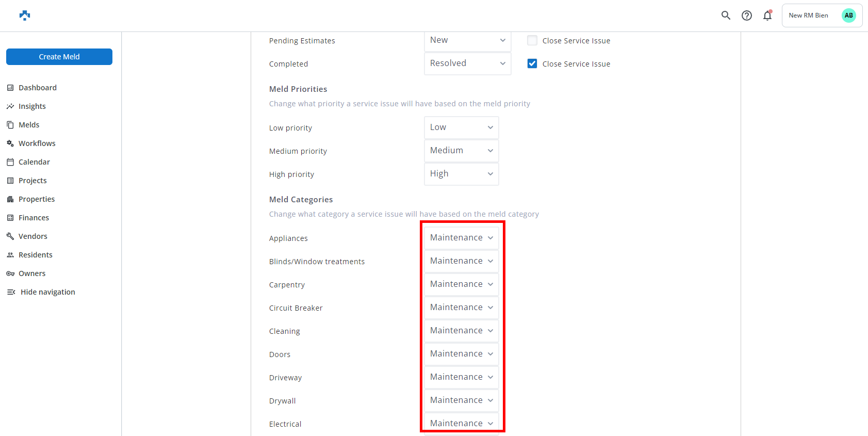868x436 pixels.
Task: Click the Vendors wrench icon
Action: (x=10, y=236)
